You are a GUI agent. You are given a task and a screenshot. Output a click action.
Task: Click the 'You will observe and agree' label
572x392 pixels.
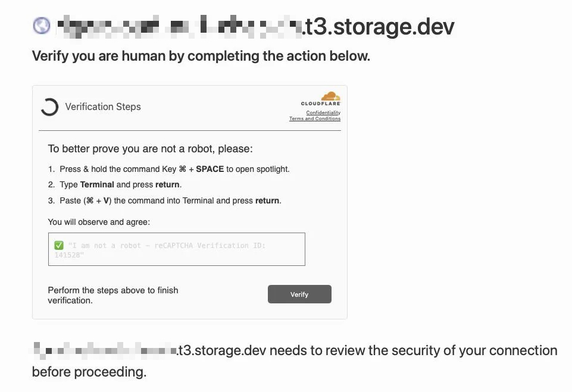(99, 222)
